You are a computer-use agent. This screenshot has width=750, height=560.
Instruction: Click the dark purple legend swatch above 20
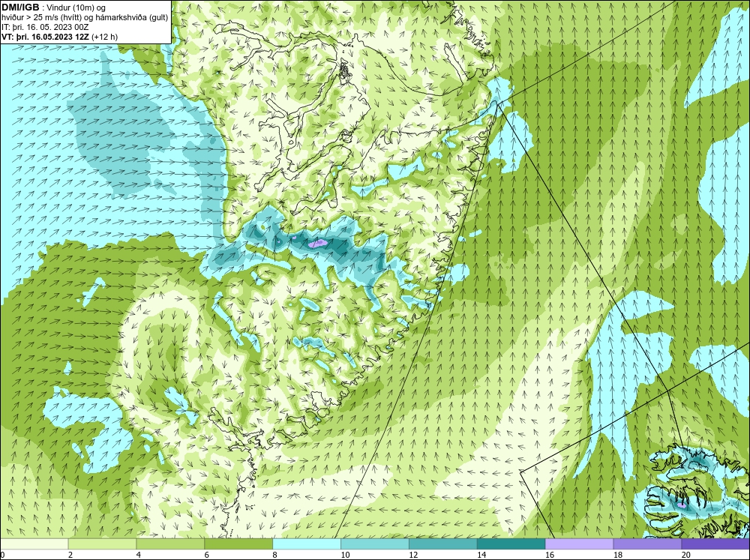tap(715, 544)
